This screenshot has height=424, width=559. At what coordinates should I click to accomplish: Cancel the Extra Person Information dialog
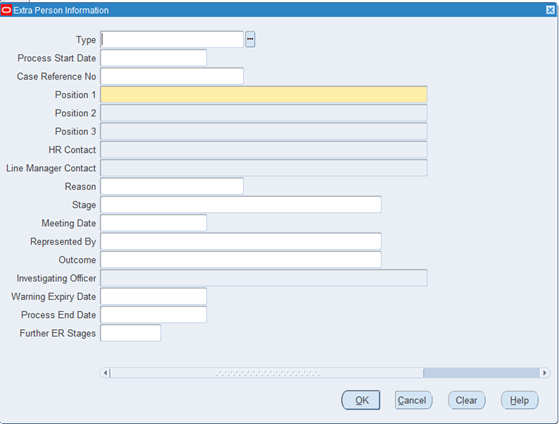[413, 400]
